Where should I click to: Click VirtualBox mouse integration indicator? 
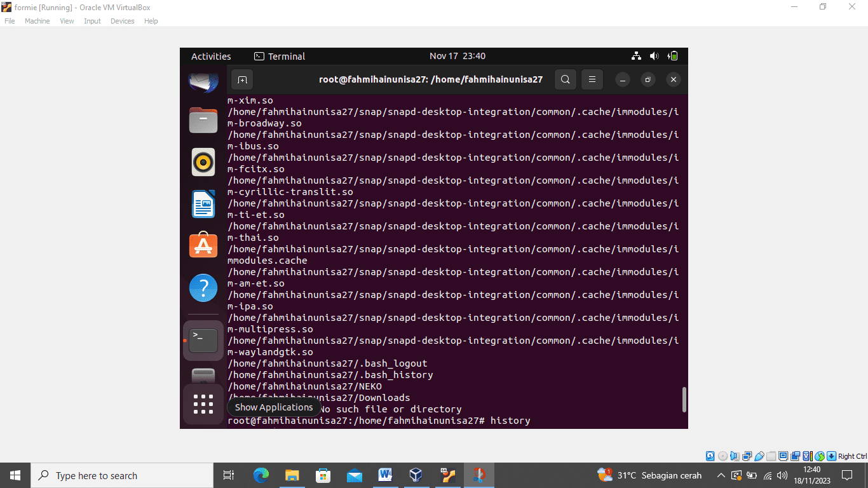820,456
